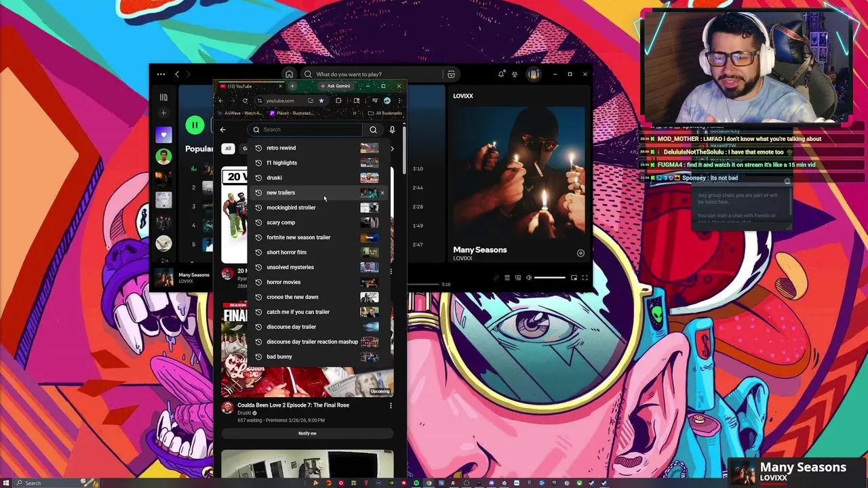Select Spotify popular track number 4

(x=193, y=225)
